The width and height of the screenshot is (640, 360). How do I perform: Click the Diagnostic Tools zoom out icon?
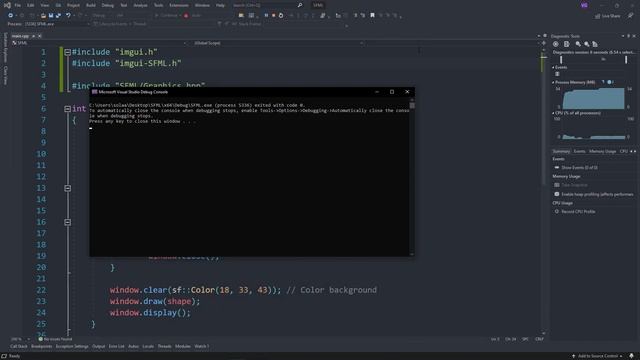(587, 44)
